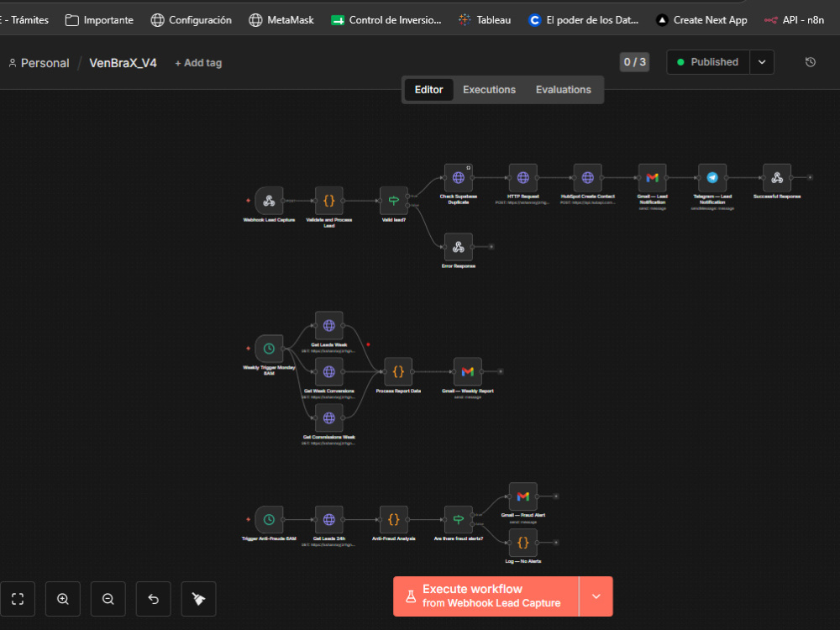Image resolution: width=840 pixels, height=630 pixels.
Task: Select the HTTP Request node
Action: pos(522,178)
